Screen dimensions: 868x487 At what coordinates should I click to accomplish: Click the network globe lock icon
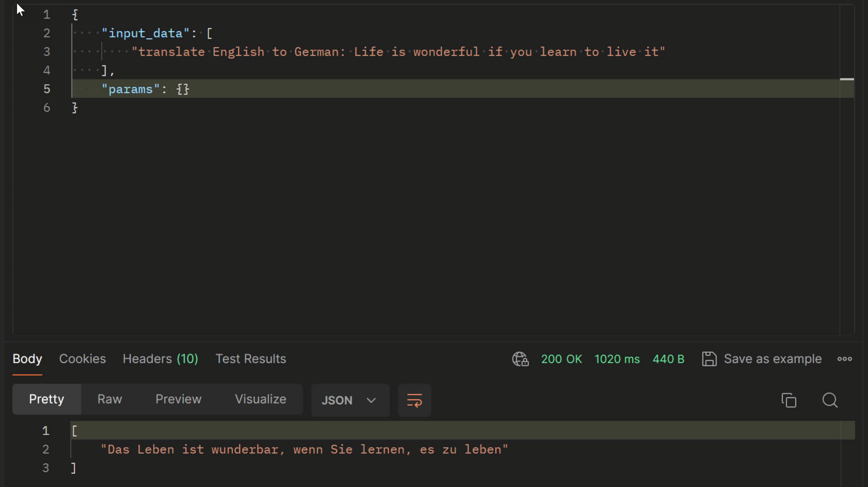[x=520, y=359]
